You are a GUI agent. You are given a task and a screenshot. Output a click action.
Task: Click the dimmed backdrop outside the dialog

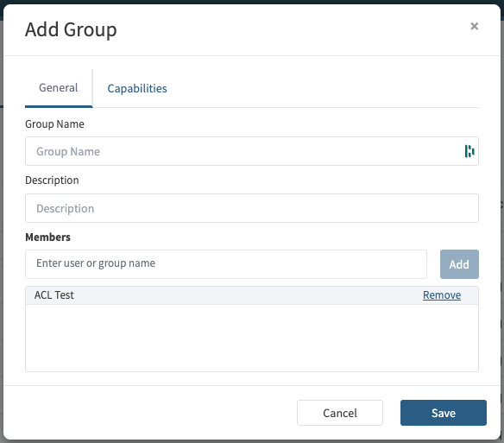click(1, 225)
